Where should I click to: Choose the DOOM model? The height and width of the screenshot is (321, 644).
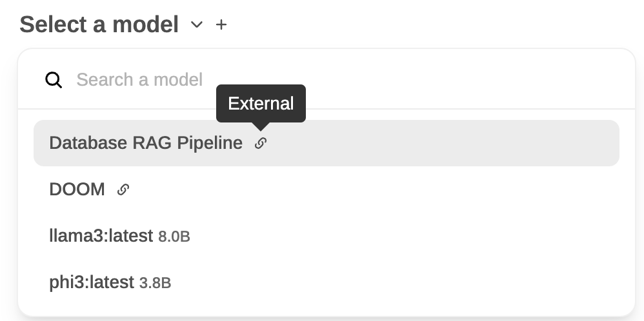click(77, 190)
